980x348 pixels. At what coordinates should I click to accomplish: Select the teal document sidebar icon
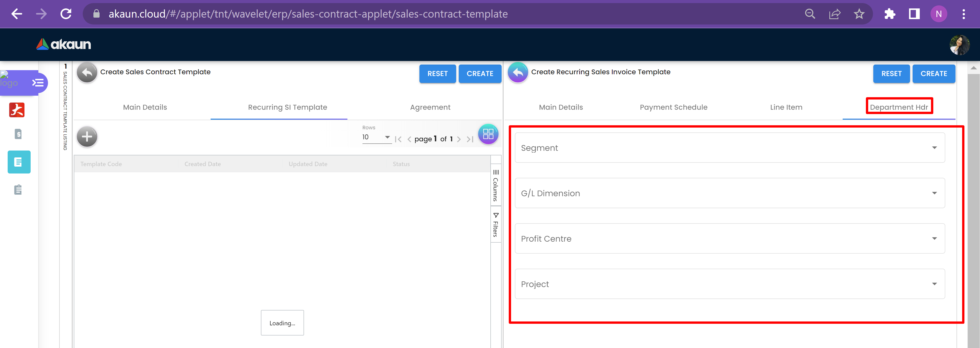click(19, 162)
